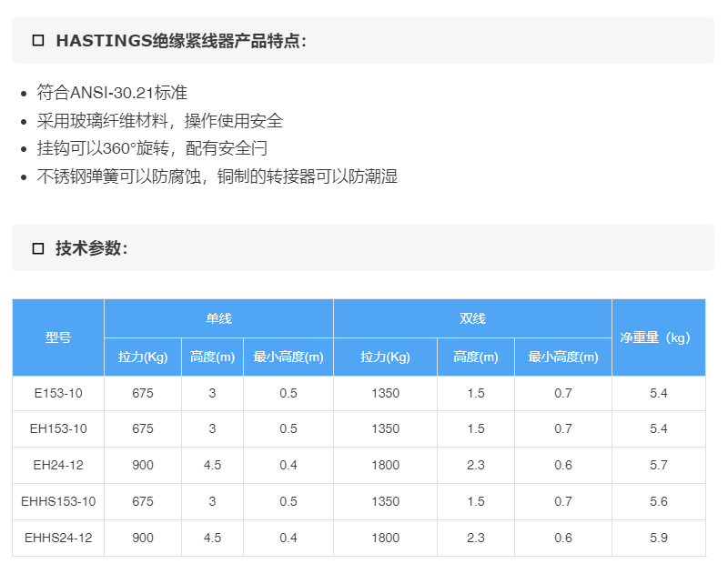Click the 型号 column header
Viewport: 728px width, 574px height.
(x=58, y=337)
